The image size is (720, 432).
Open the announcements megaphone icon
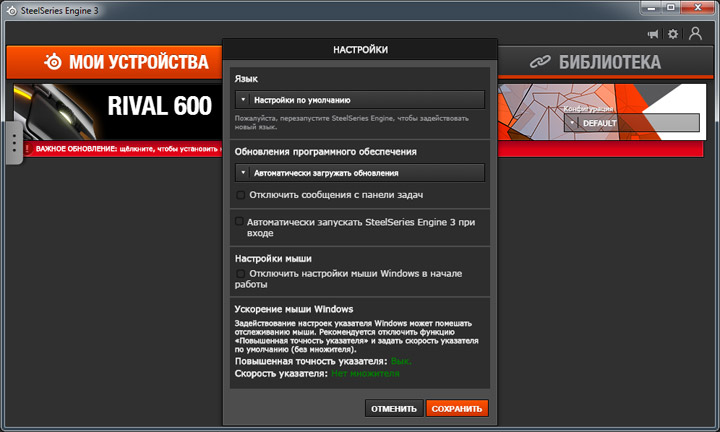[x=652, y=34]
